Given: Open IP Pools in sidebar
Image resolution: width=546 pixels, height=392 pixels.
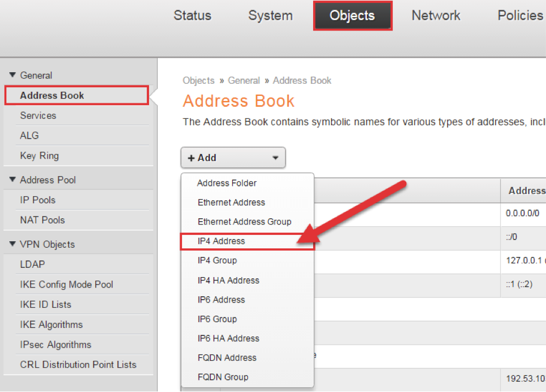Looking at the screenshot, I should [82, 200].
